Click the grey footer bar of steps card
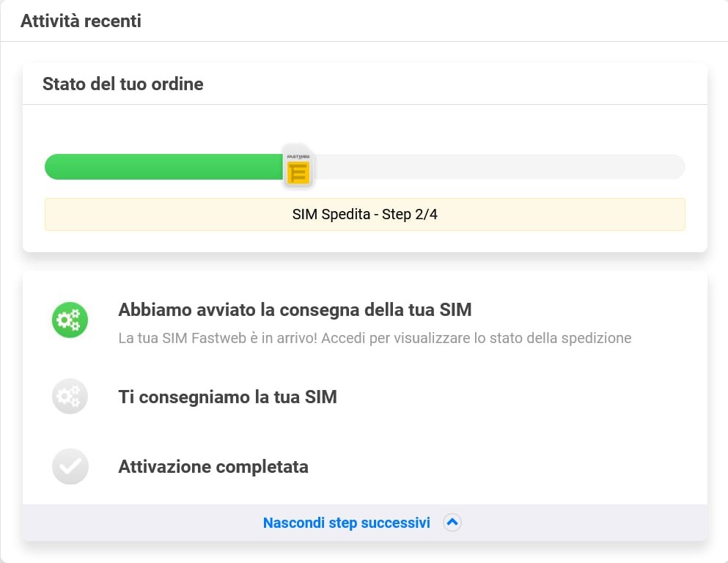This screenshot has width=728, height=563. click(x=365, y=523)
